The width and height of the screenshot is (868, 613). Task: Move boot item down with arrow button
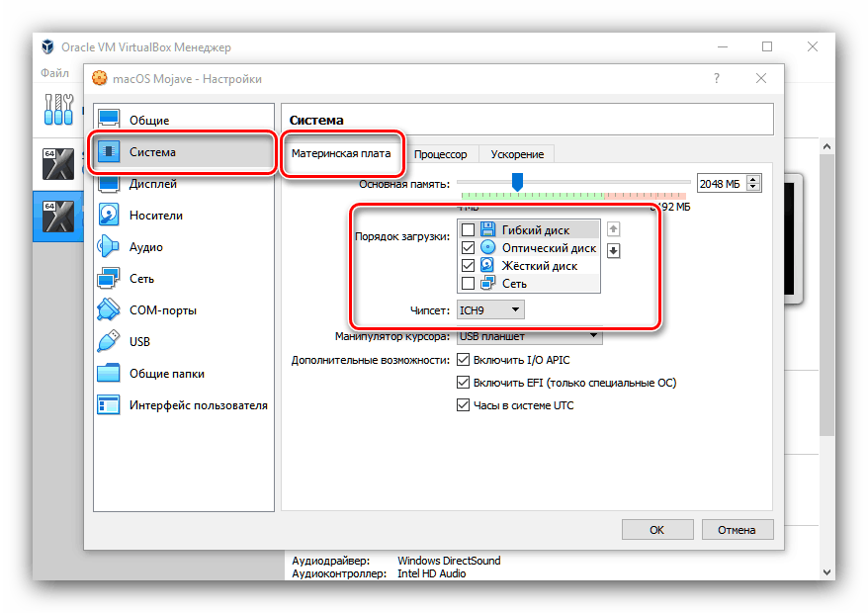click(x=613, y=251)
